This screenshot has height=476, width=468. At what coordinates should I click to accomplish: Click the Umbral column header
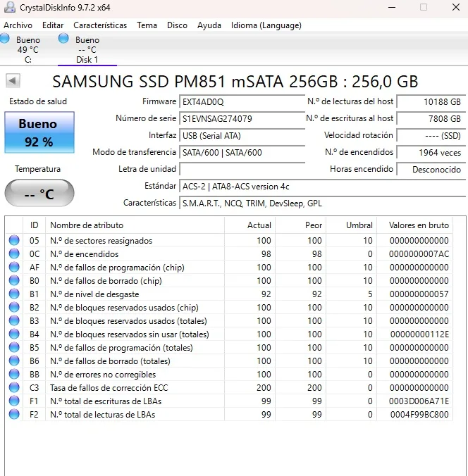click(351, 225)
